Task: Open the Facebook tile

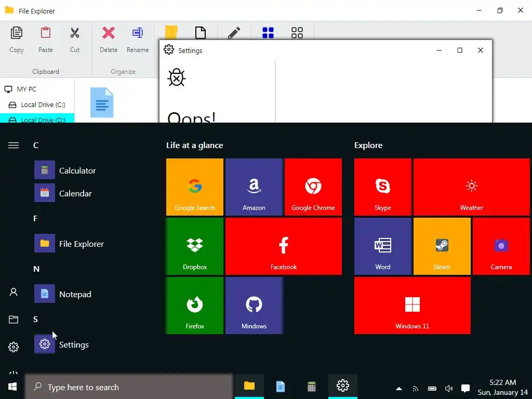Action: 284,246
